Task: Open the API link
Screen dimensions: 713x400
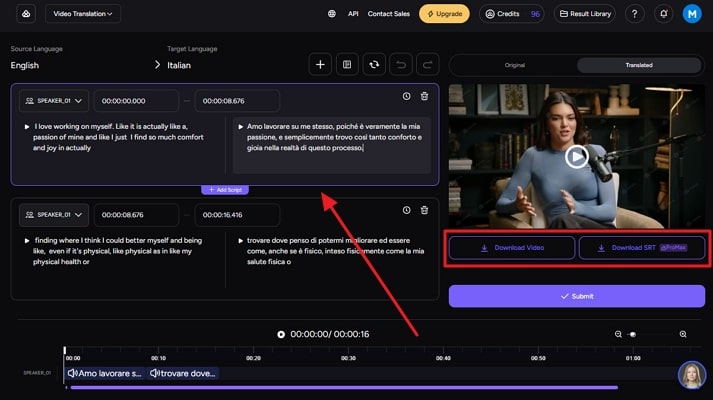Action: pyautogui.click(x=353, y=14)
